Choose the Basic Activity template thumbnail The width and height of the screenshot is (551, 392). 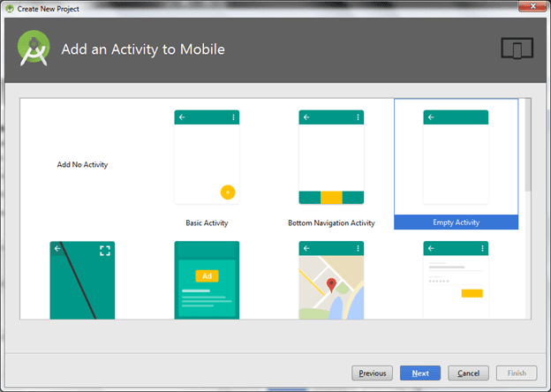tap(207, 157)
